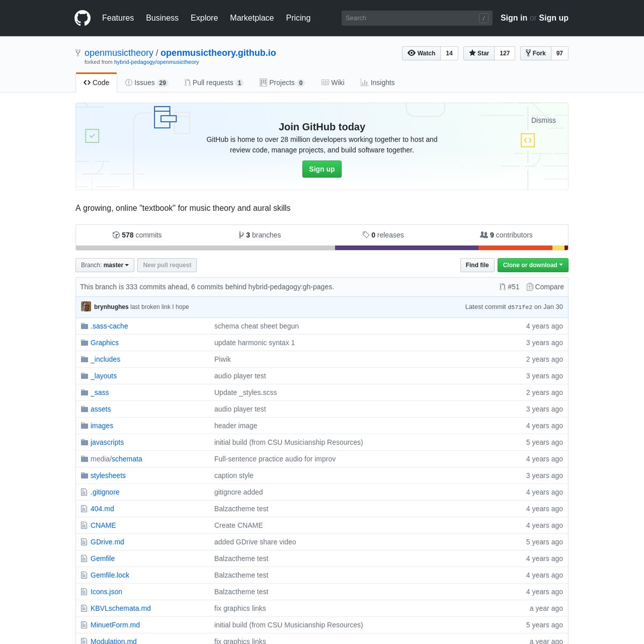Click the green Sign up banner button

tap(322, 169)
